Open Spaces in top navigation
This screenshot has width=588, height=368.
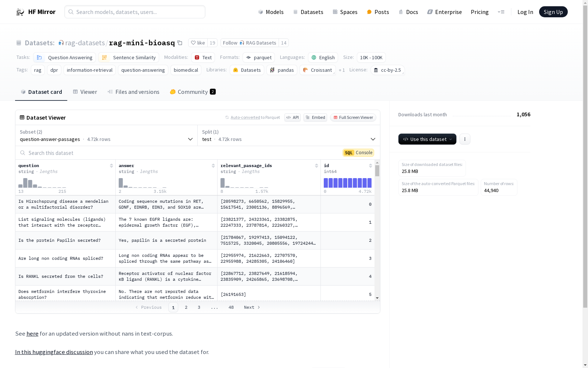click(x=345, y=12)
